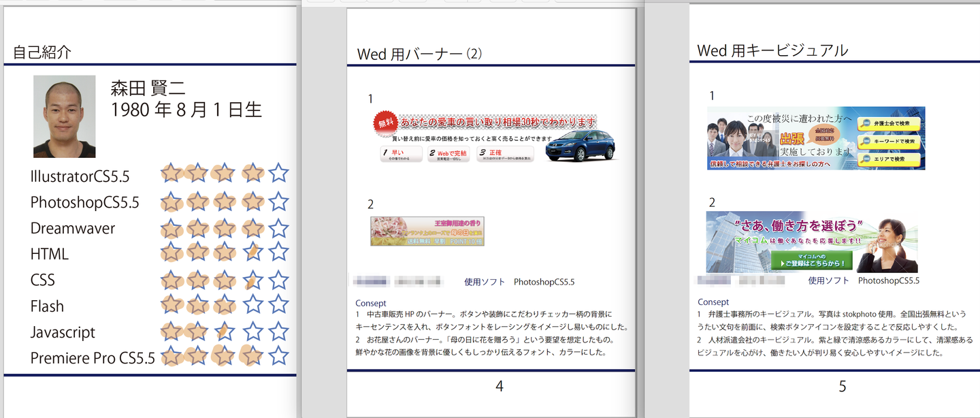This screenshot has height=418, width=980.
Task: Click page number 5
Action: click(843, 386)
